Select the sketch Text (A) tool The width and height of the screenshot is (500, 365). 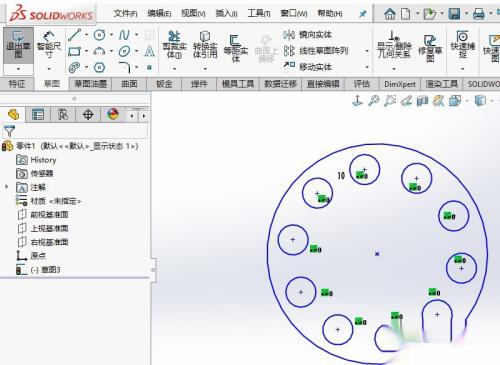pos(149,51)
